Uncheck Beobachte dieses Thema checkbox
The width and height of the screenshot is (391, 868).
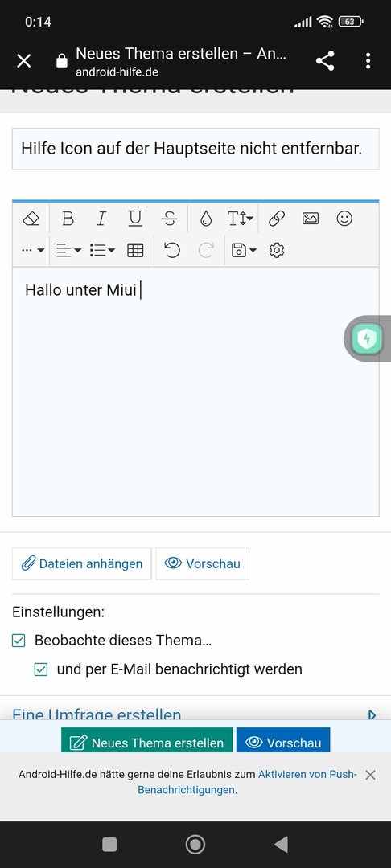coord(19,641)
